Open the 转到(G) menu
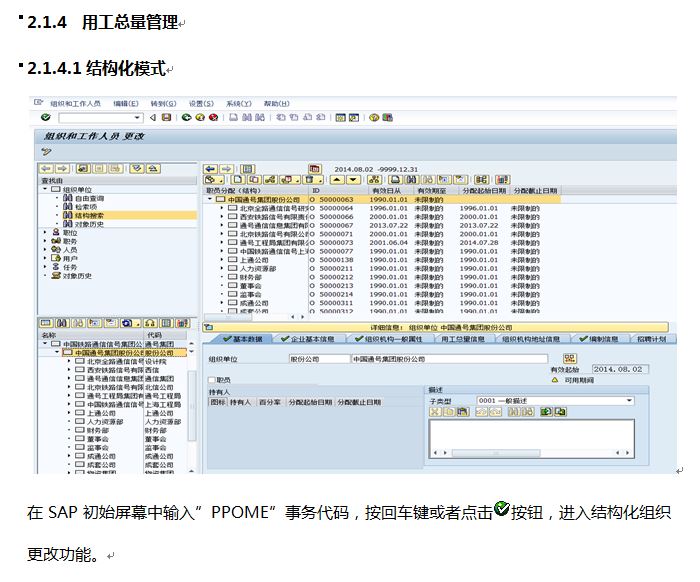The height and width of the screenshot is (582, 700). [163, 104]
